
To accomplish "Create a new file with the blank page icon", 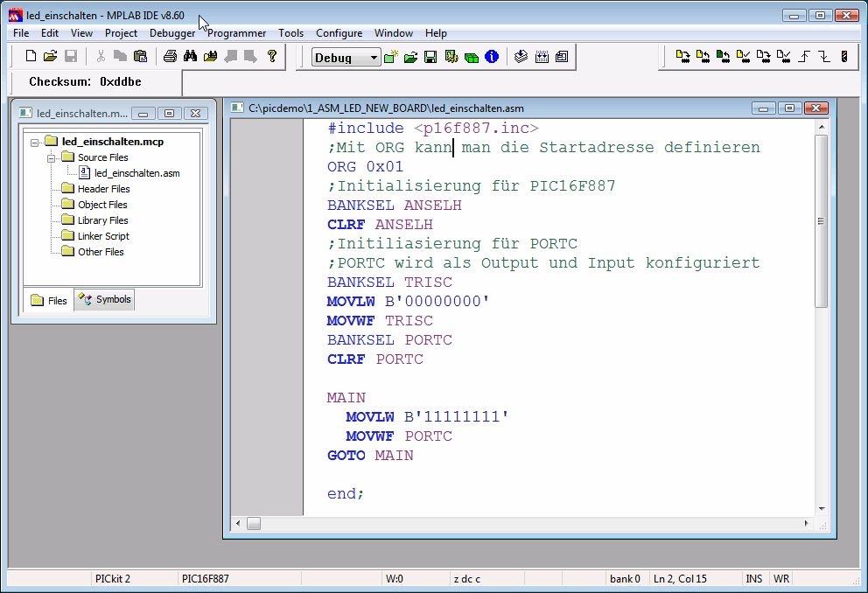I will pos(31,56).
